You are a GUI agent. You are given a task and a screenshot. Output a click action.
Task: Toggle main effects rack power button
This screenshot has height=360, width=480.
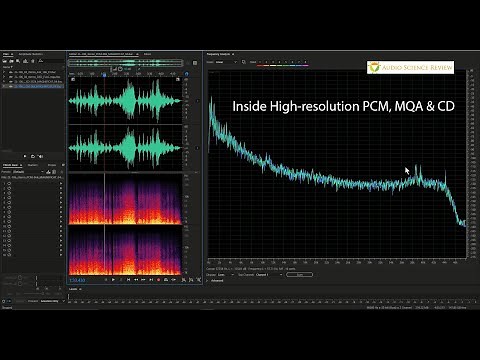click(x=3, y=301)
